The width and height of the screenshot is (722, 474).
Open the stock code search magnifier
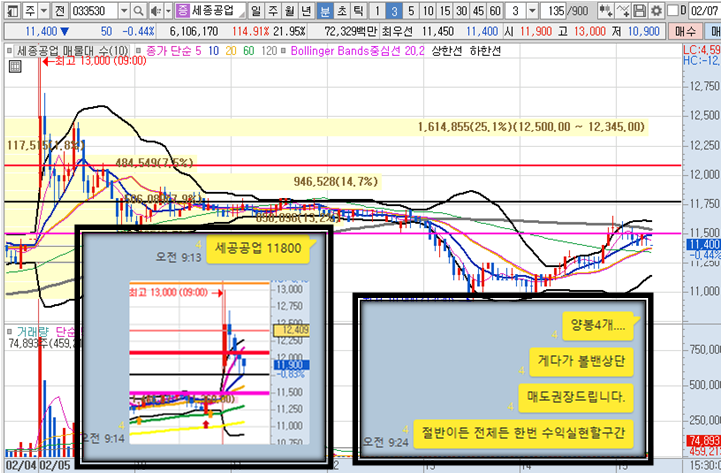[x=138, y=10]
